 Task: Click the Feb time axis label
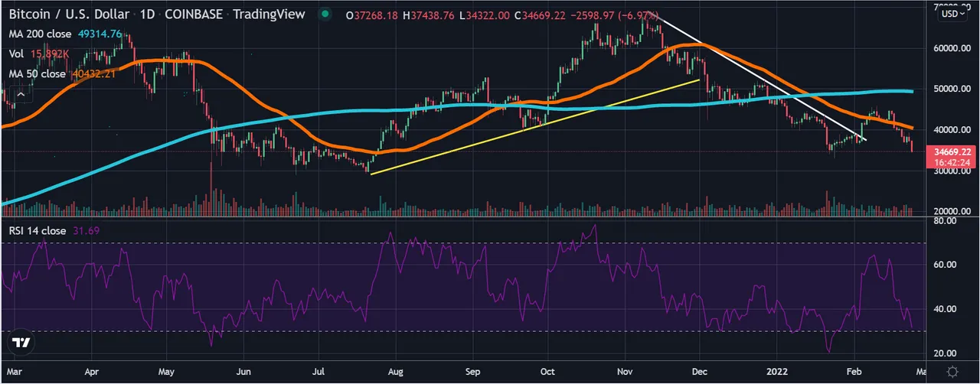[x=855, y=371]
